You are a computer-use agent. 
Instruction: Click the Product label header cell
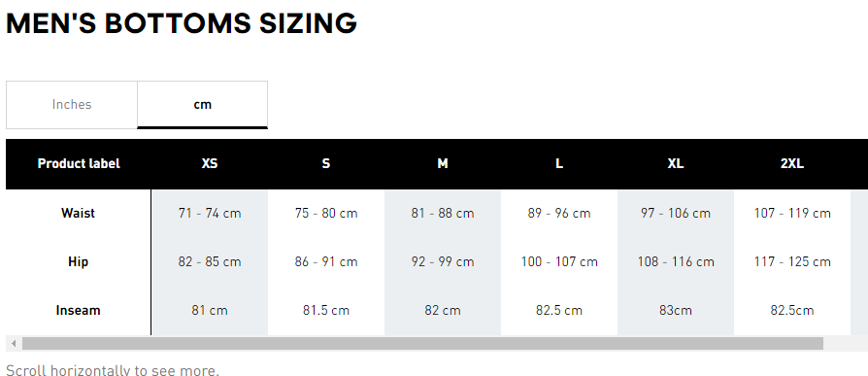[79, 164]
